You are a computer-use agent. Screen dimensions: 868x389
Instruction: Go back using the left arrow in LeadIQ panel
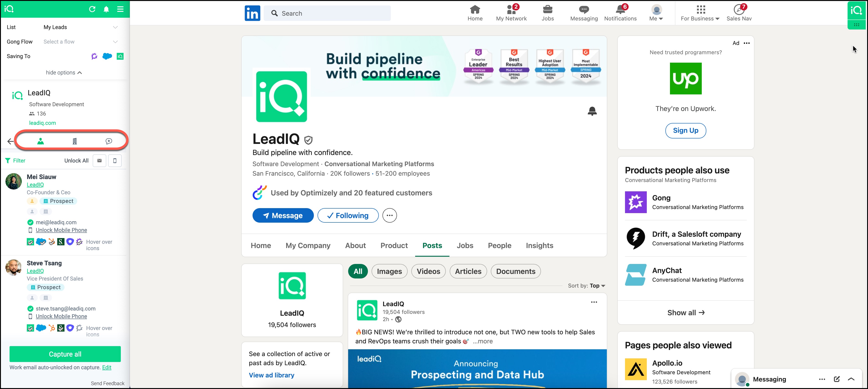pos(10,141)
